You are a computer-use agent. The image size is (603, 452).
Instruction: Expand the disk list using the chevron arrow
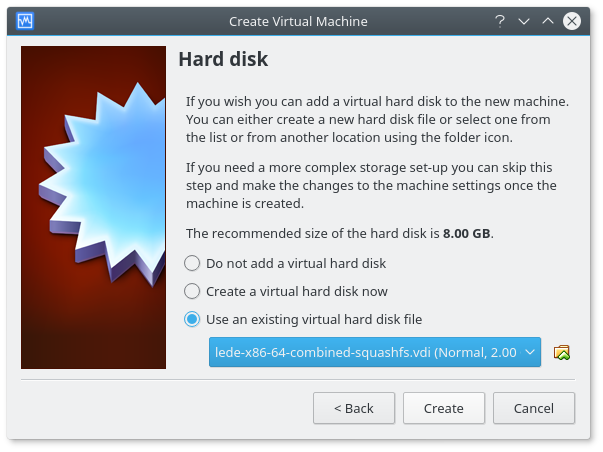[x=529, y=352]
